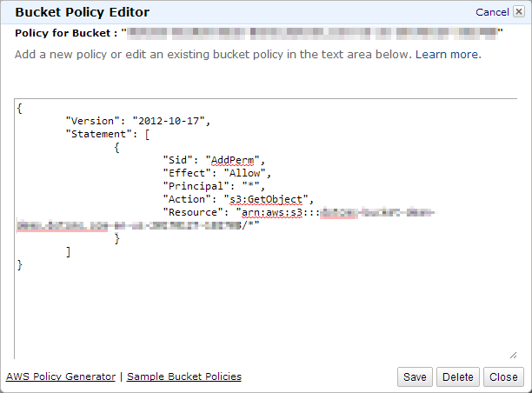This screenshot has width=532, height=393.
Task: Click the X icon next to Cancel
Action: [x=519, y=12]
